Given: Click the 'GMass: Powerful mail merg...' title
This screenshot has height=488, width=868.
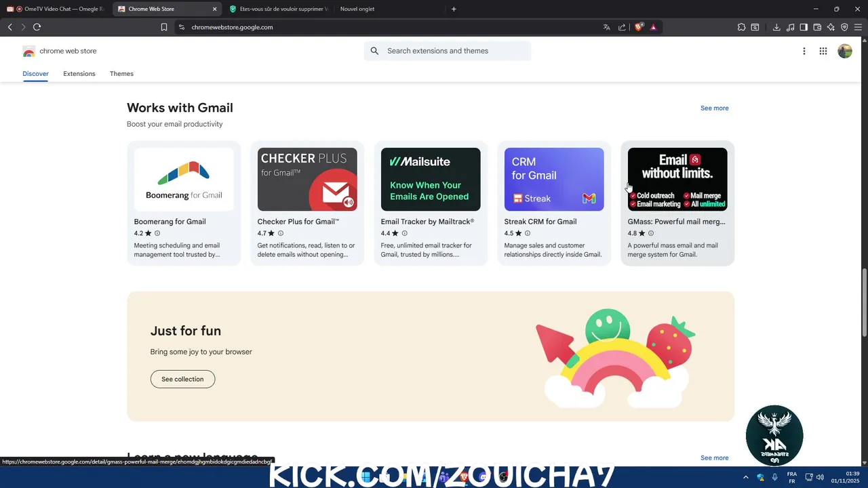Looking at the screenshot, I should 676,222.
